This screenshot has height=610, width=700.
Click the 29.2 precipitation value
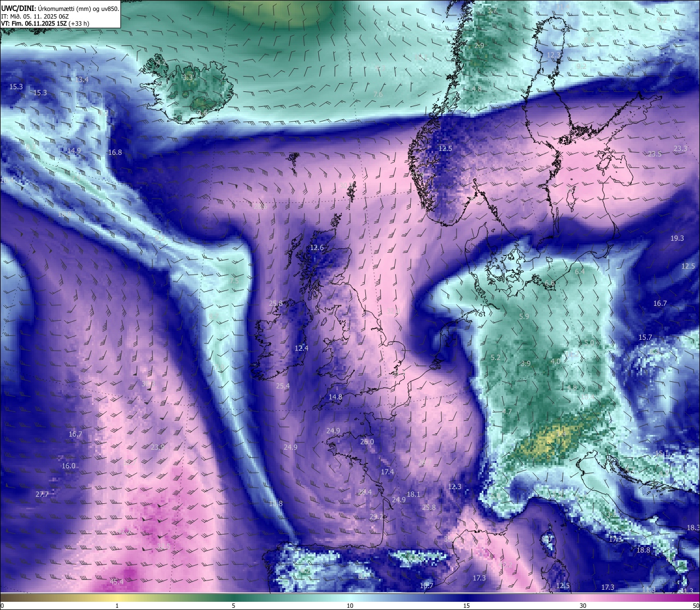click(376, 516)
